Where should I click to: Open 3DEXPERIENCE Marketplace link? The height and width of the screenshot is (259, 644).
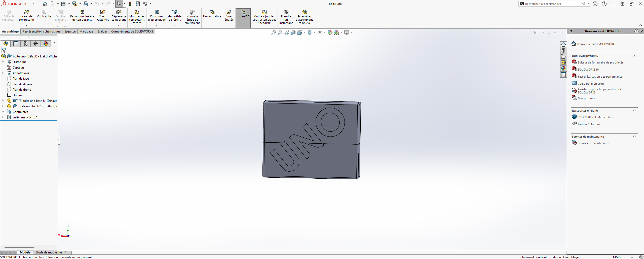595,117
